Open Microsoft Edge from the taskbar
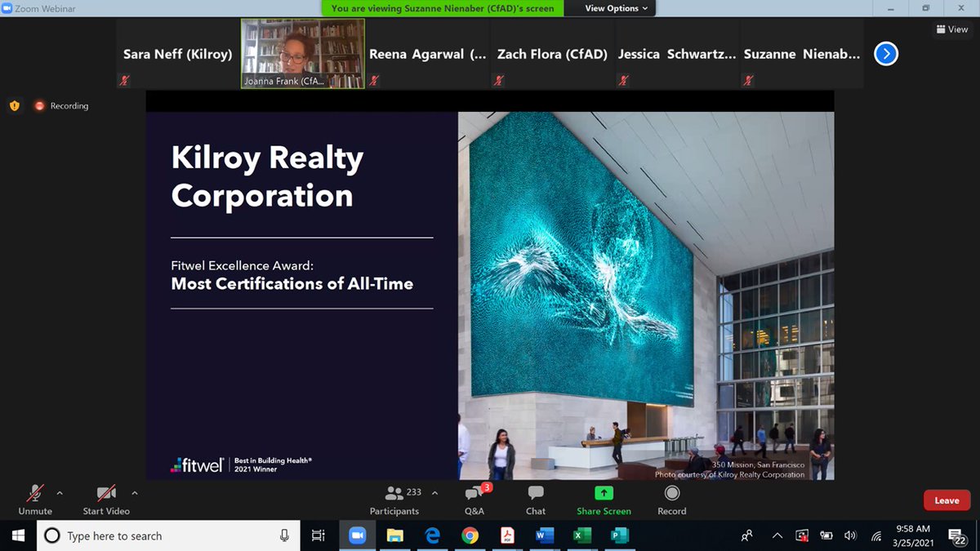This screenshot has height=551, width=980. [x=432, y=535]
